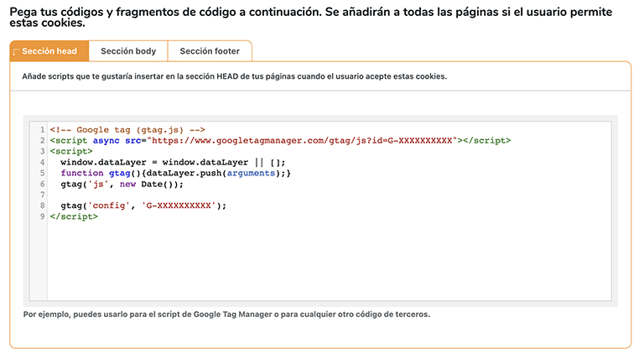Click the word 'arguments' on line 5
644x359 pixels.
click(251, 174)
